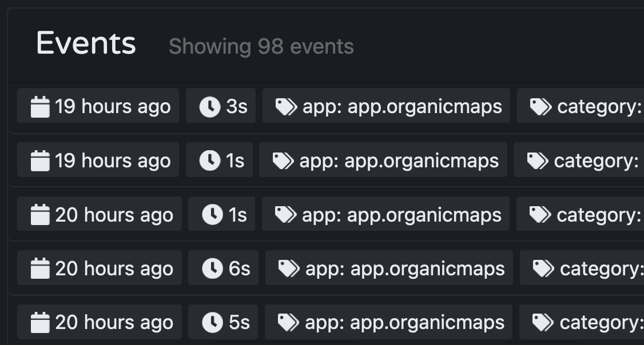Viewport: 644px width, 345px height.
Task: Click the calendar icon on the first event row
Action: click(41, 106)
